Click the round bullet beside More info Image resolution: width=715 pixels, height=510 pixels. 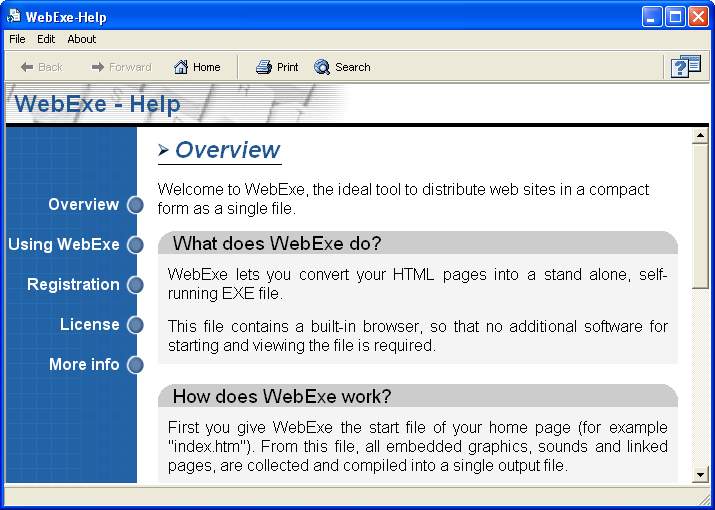pos(135,365)
